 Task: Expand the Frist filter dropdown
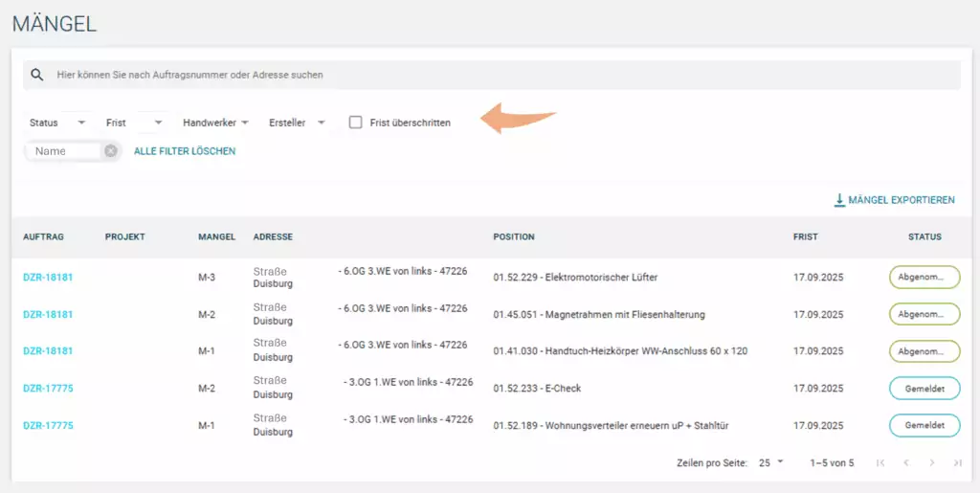point(134,123)
